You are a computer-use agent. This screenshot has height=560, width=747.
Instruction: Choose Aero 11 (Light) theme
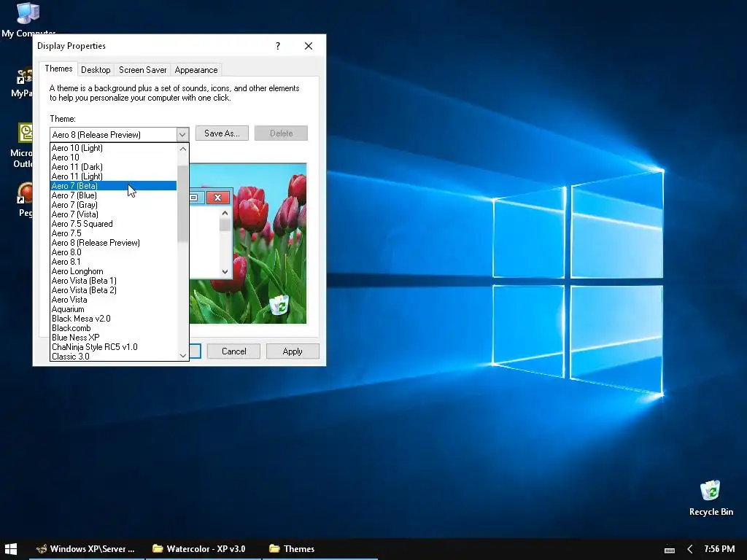pos(113,176)
